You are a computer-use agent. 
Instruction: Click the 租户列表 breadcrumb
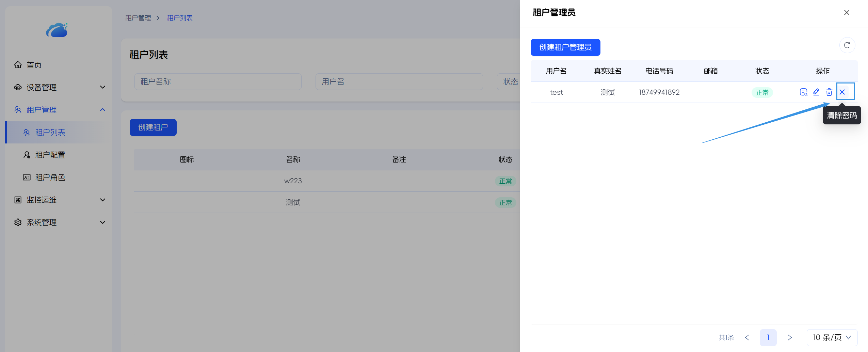point(180,18)
